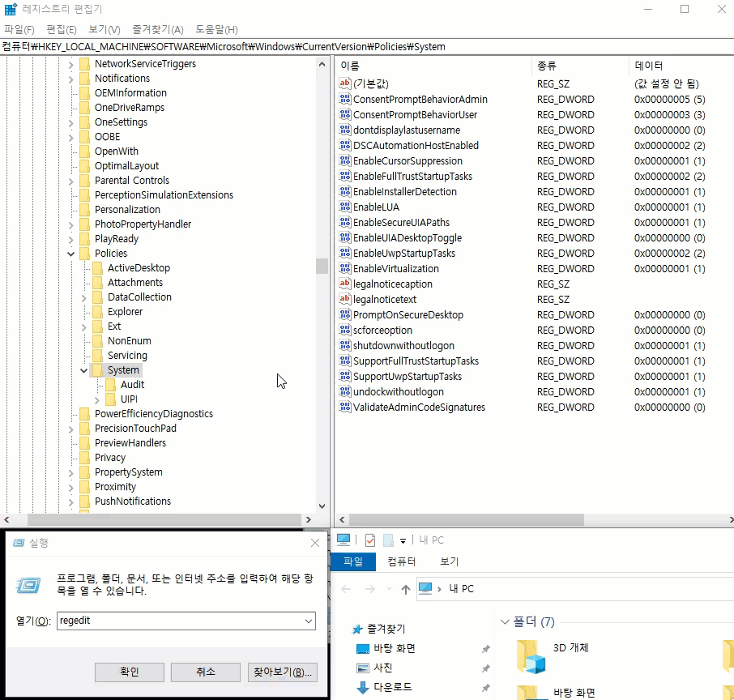Click the 종류 column header
The height and width of the screenshot is (700, 734).
pos(580,66)
